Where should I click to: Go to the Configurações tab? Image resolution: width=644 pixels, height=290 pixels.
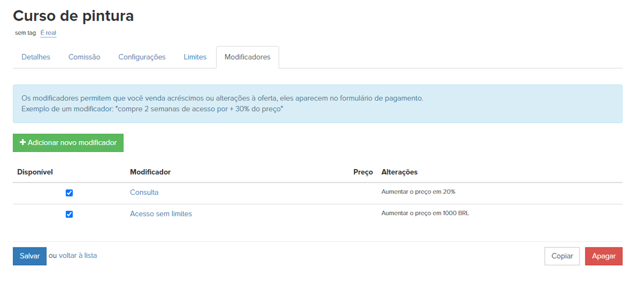pos(142,57)
